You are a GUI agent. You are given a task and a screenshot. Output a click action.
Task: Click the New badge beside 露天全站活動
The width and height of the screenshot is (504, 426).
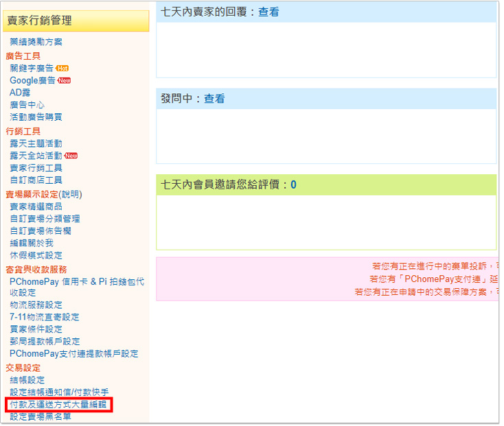pyautogui.click(x=71, y=156)
